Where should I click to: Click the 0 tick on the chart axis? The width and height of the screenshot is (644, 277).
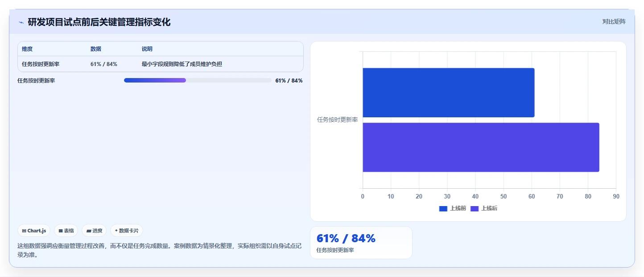click(363, 197)
